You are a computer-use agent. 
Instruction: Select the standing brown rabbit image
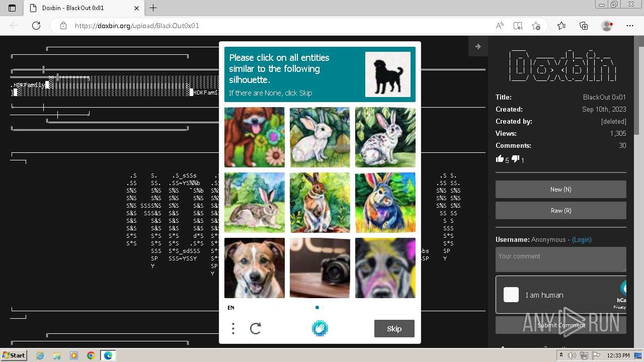click(320, 203)
